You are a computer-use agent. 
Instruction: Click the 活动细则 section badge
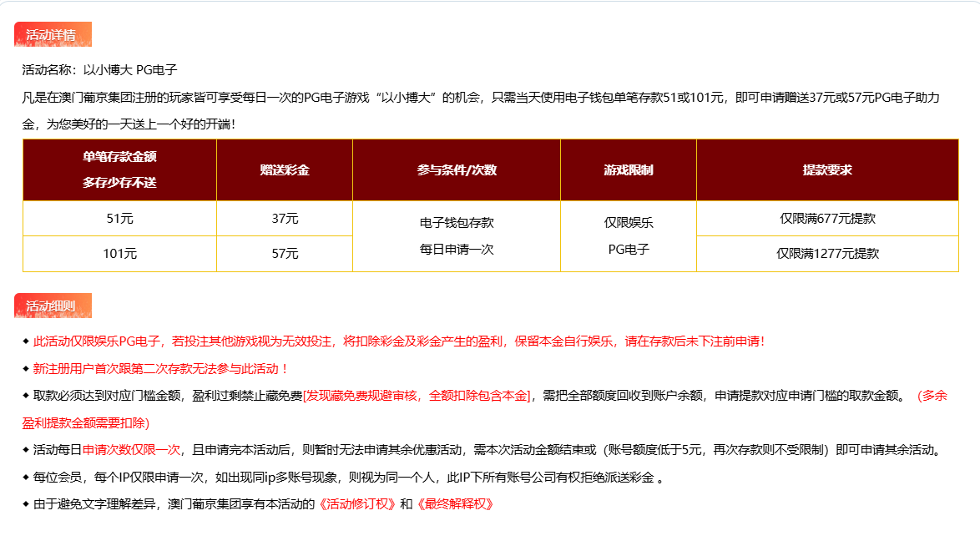[x=52, y=306]
